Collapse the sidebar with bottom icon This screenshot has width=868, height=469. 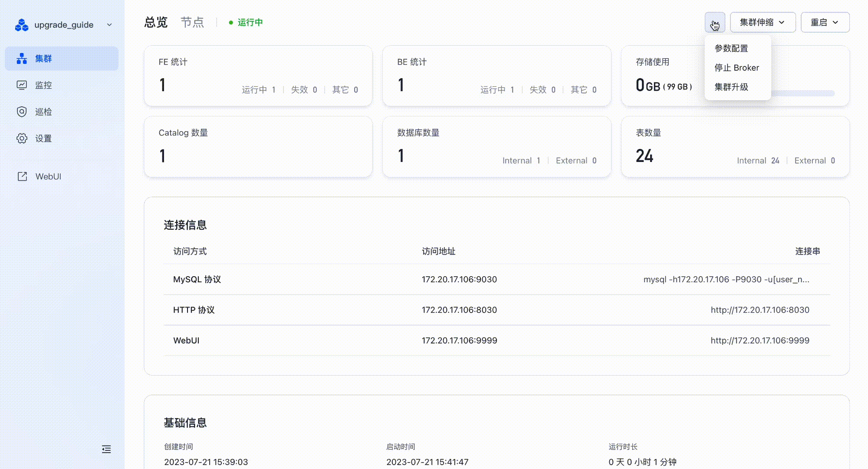(x=106, y=449)
